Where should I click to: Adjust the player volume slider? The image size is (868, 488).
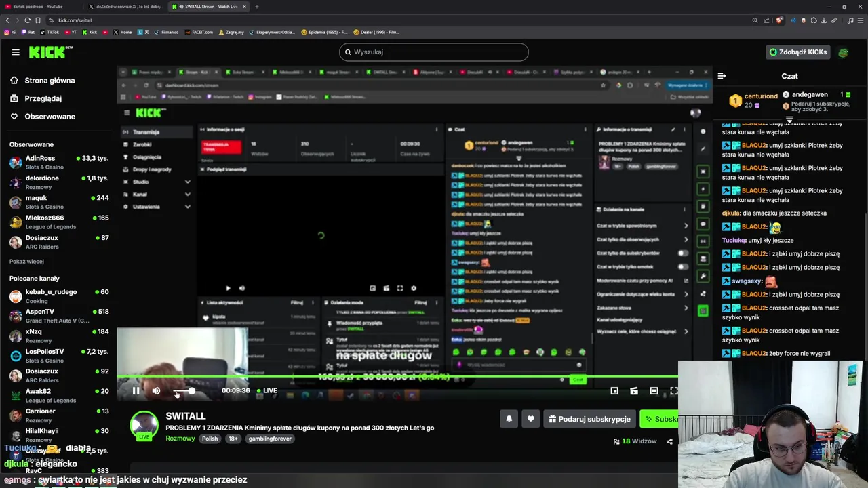point(183,391)
